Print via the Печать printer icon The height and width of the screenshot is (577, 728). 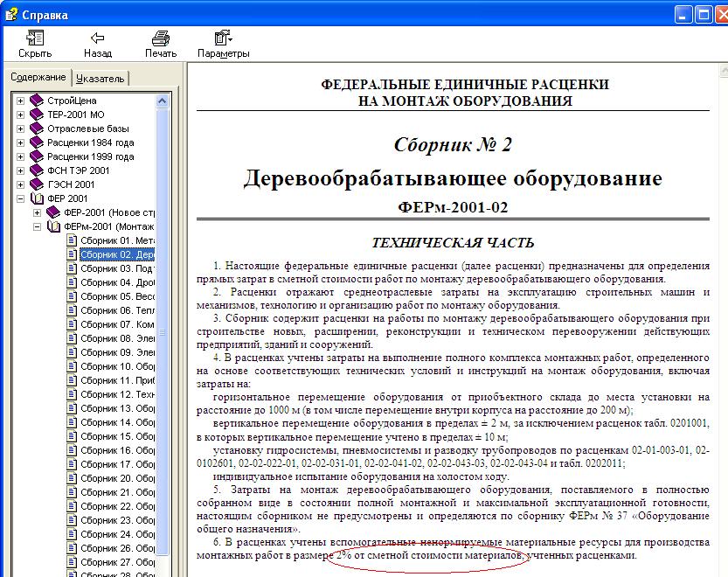coord(161,38)
